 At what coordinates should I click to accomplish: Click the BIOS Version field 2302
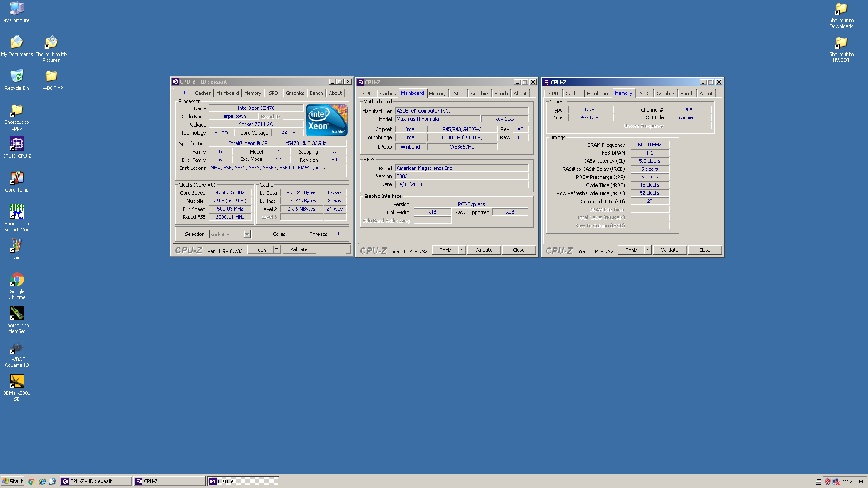click(x=462, y=176)
